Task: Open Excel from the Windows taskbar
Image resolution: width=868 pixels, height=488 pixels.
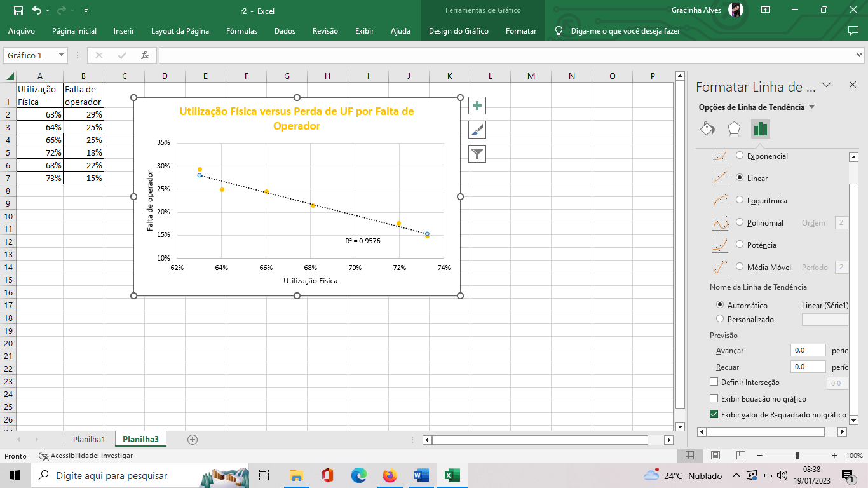Action: tap(452, 475)
